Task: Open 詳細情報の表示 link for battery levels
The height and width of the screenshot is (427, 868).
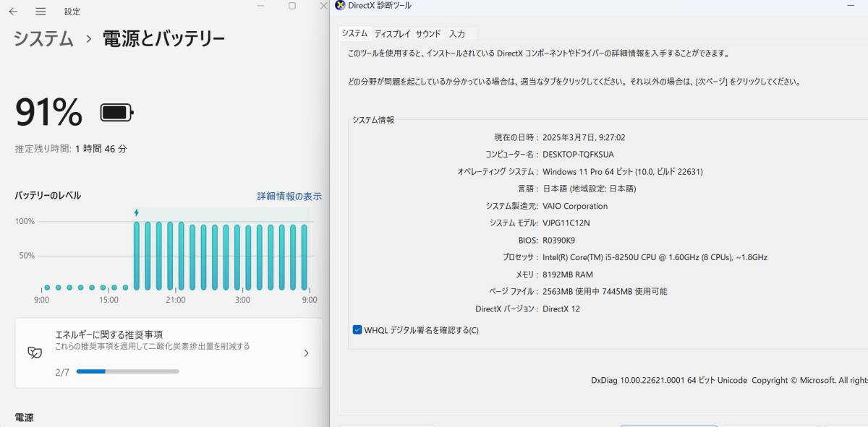Action: coord(289,196)
